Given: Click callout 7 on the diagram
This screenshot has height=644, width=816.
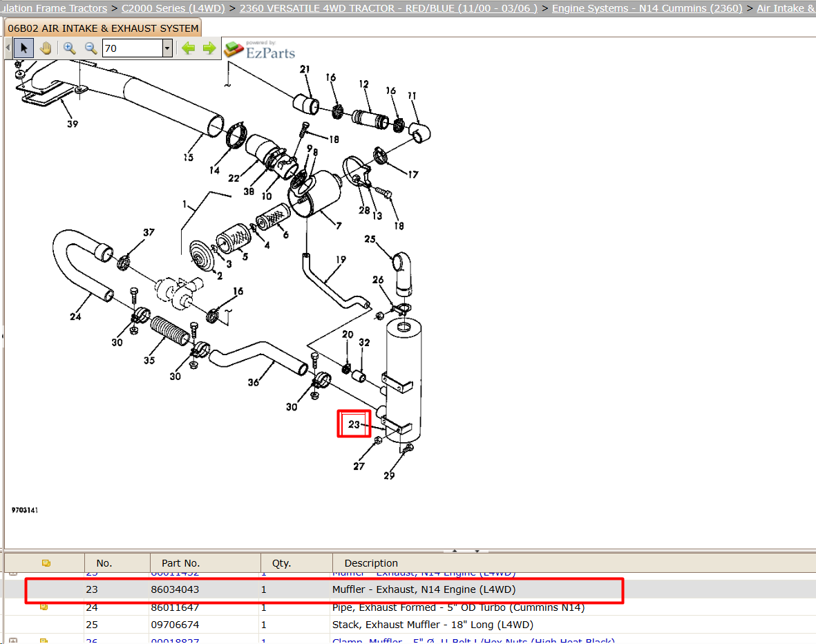Looking at the screenshot, I should [x=339, y=225].
